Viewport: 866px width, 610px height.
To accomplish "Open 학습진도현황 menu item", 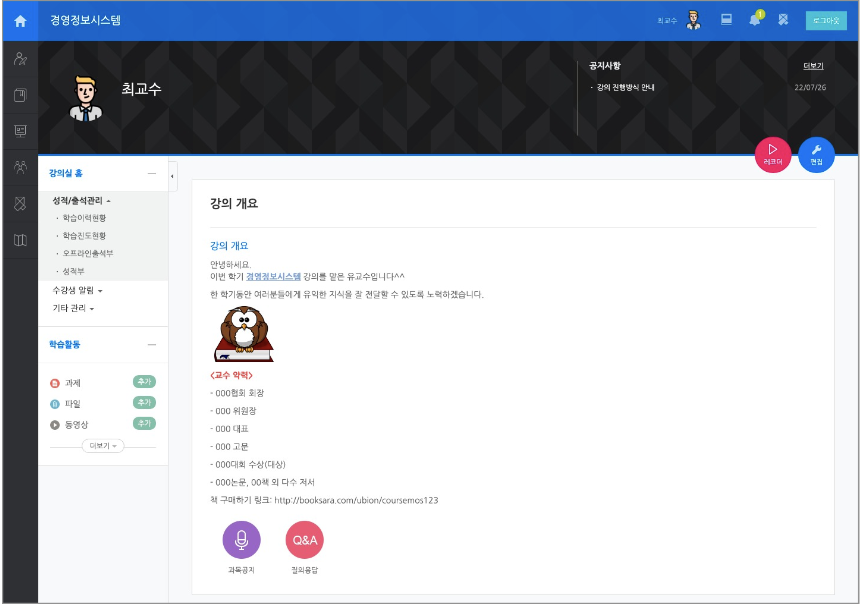I will coord(84,235).
